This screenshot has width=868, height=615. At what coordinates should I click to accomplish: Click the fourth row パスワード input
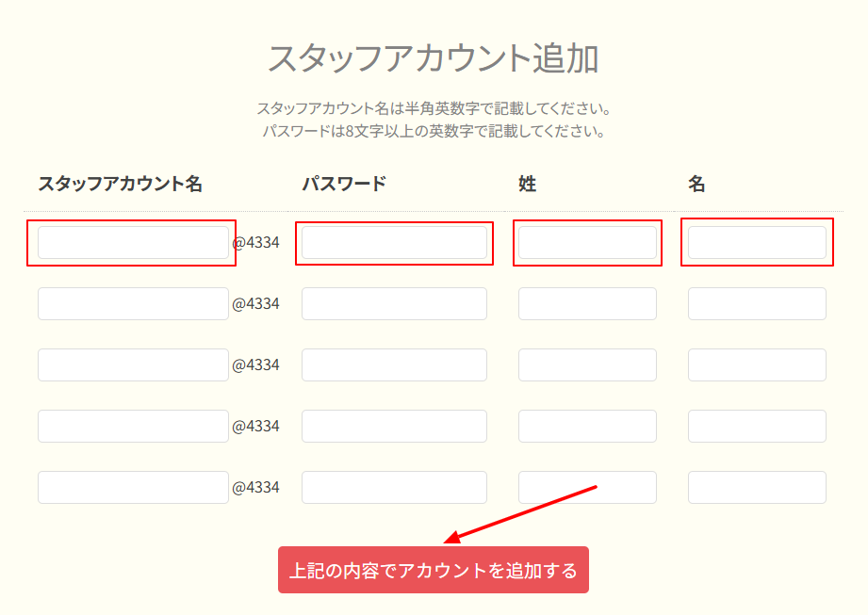tap(394, 427)
